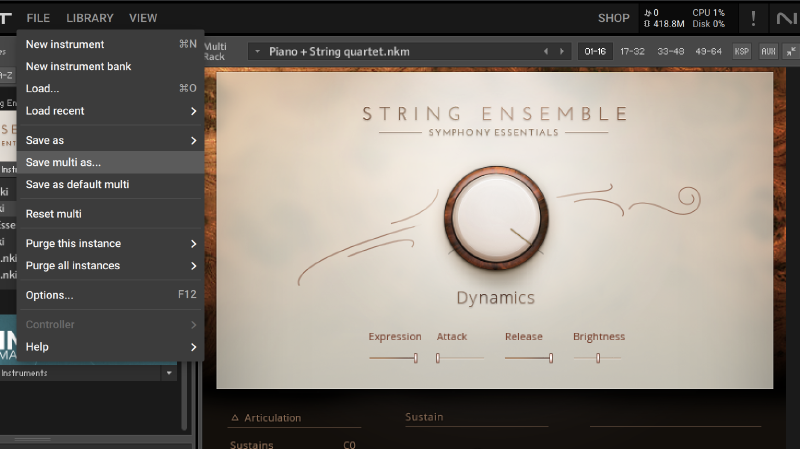Click the Dynamics label
Image resolution: width=800 pixels, height=449 pixels.
pyautogui.click(x=495, y=297)
